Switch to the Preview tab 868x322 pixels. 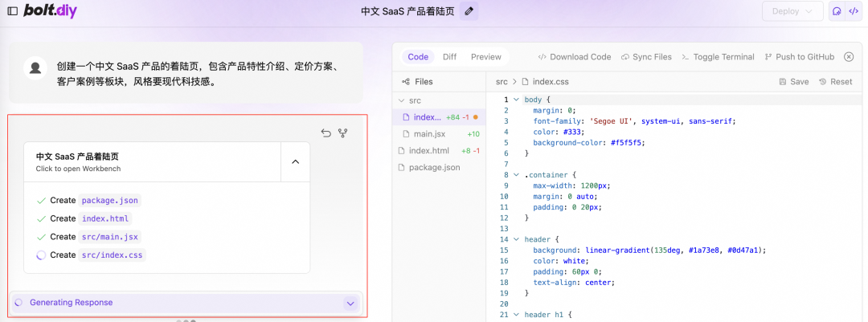point(485,57)
